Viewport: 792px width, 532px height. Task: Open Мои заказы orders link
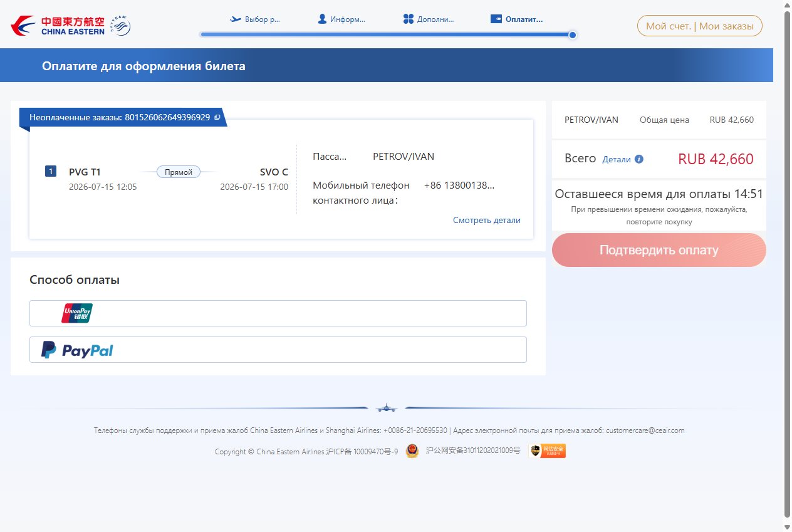coord(726,26)
